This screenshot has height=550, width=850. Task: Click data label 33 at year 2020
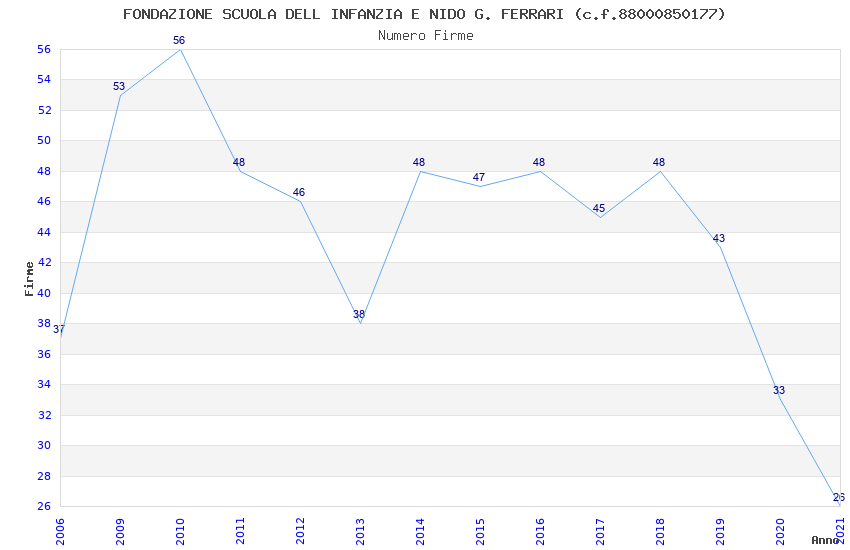point(779,390)
